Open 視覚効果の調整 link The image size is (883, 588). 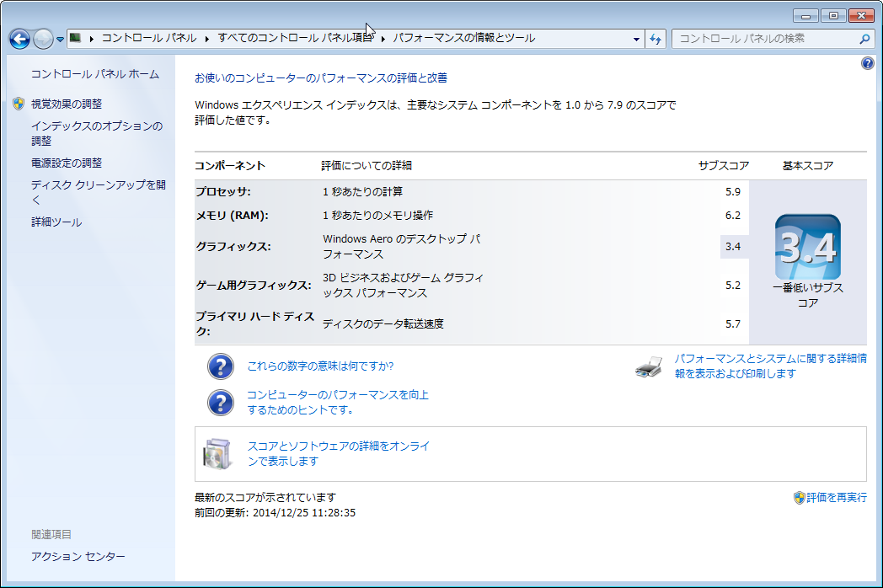[67, 104]
